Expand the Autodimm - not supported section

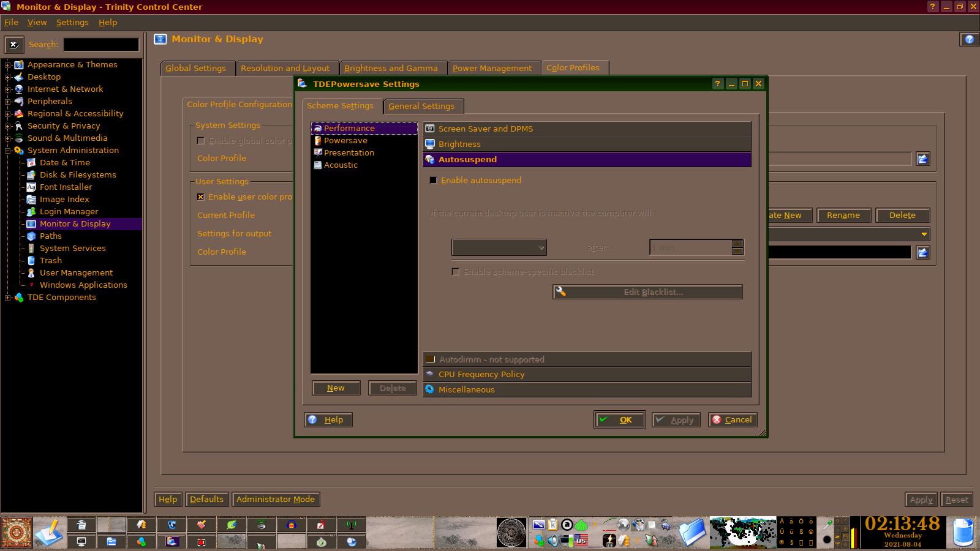coord(587,359)
